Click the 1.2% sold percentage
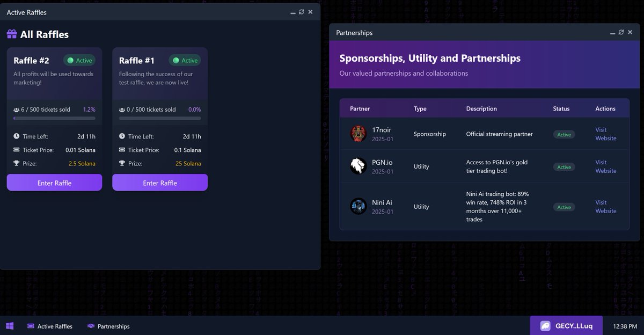 click(89, 109)
